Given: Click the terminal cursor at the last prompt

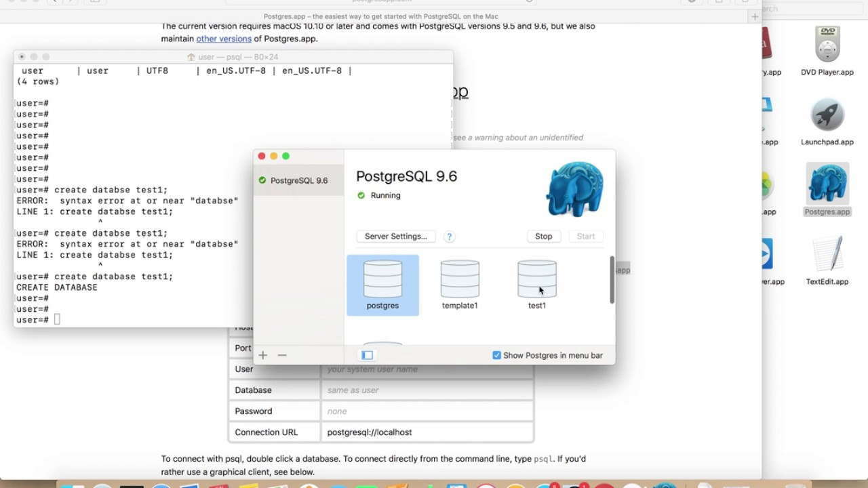Looking at the screenshot, I should pos(57,320).
